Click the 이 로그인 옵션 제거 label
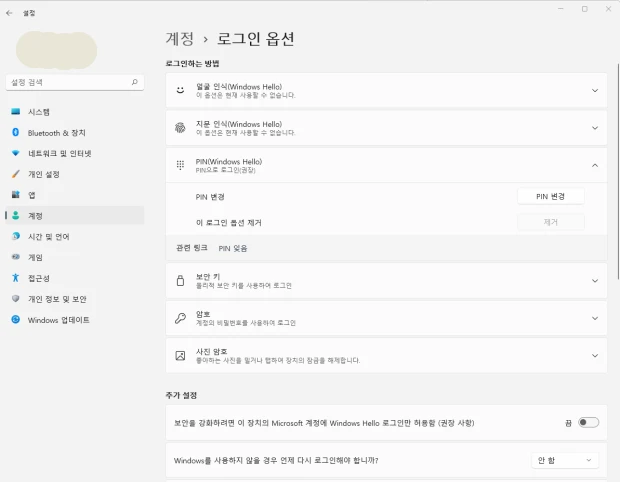The height and width of the screenshot is (482, 620). point(229,223)
